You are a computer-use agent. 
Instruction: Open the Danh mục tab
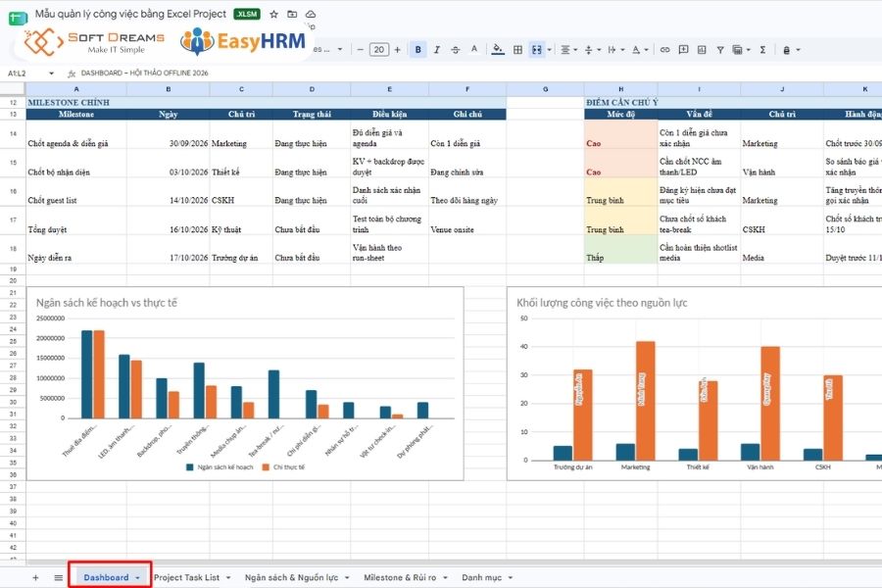[481, 577]
